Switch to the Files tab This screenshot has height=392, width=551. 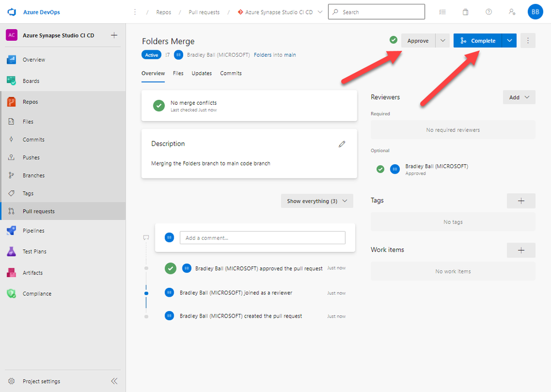coord(178,73)
